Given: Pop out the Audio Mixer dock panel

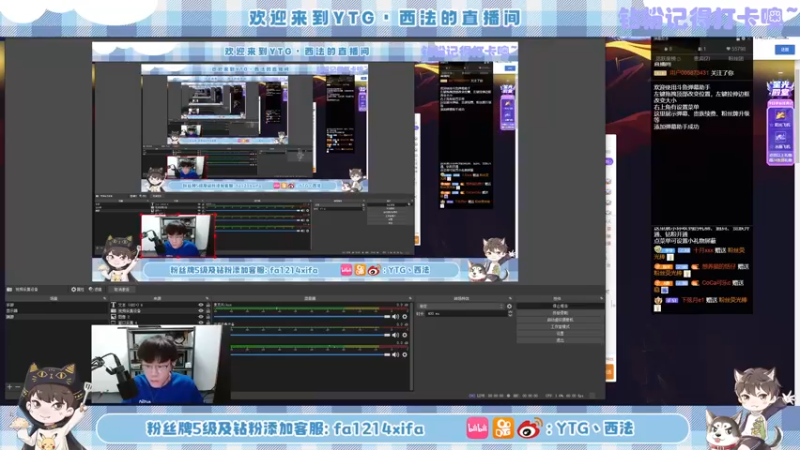Looking at the screenshot, I should tap(410, 298).
